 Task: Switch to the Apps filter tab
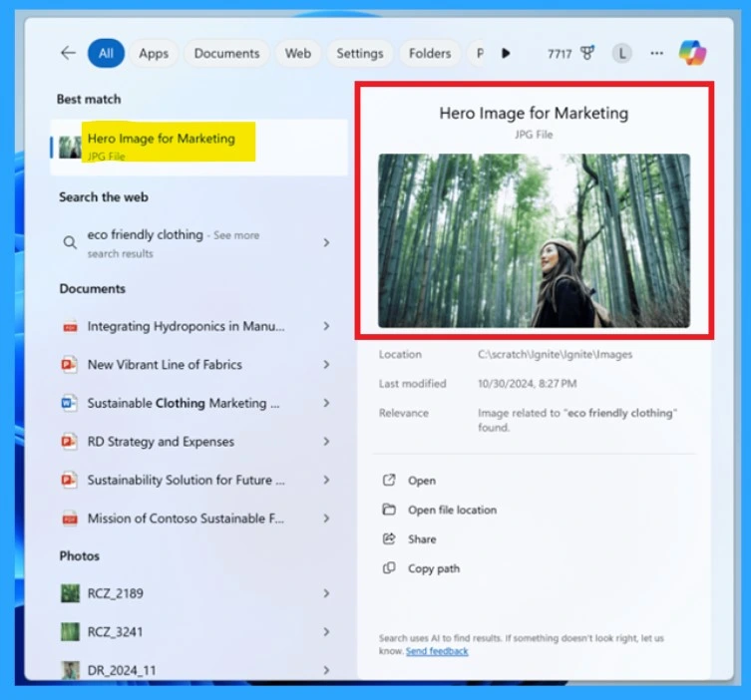[x=154, y=53]
